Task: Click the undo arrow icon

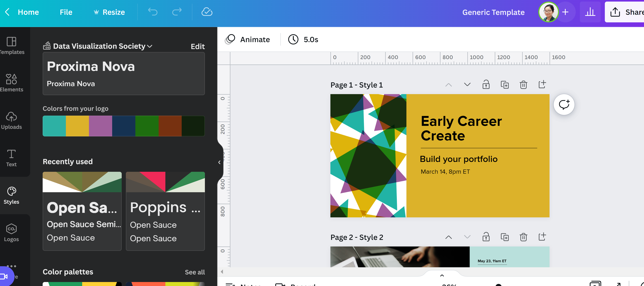Action: coord(153,12)
